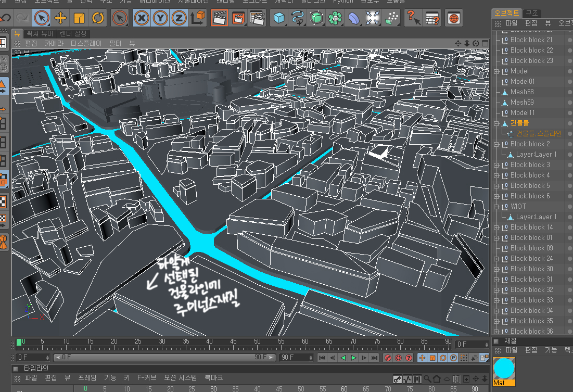This screenshot has width=573, height=392.
Task: Open the array modeling objects icon
Action: [x=335, y=18]
